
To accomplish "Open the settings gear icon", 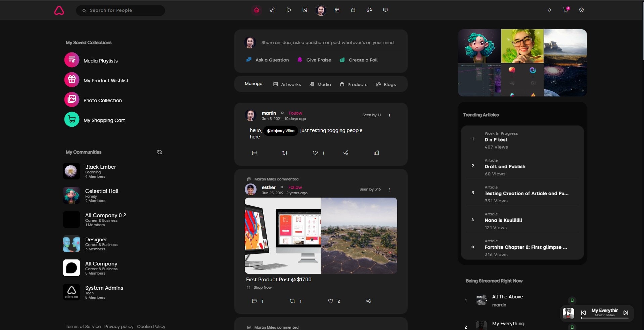I will coord(581,10).
